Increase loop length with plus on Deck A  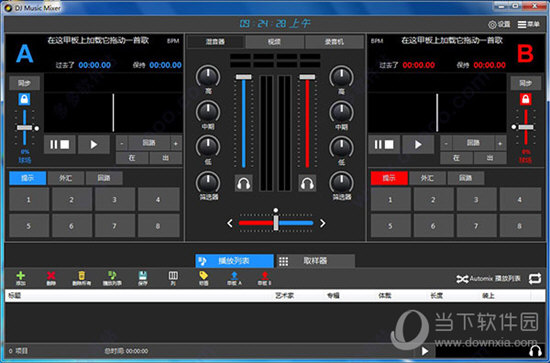pyautogui.click(x=176, y=143)
